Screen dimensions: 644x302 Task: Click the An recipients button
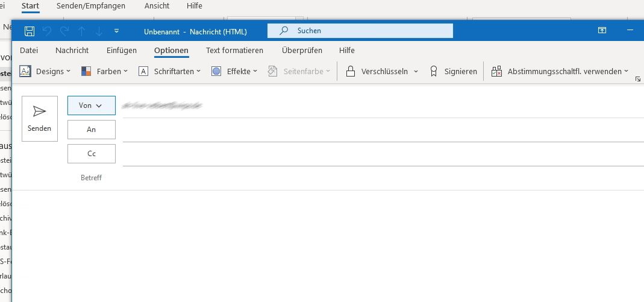[x=92, y=130]
